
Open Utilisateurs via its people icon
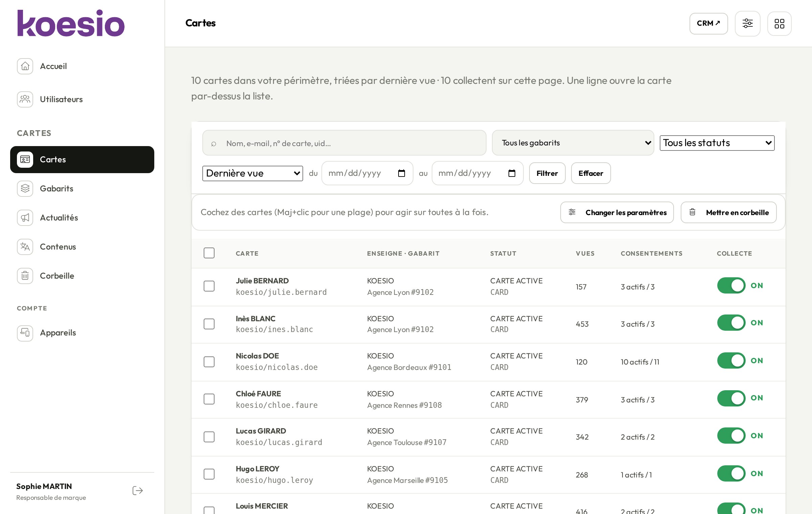25,99
